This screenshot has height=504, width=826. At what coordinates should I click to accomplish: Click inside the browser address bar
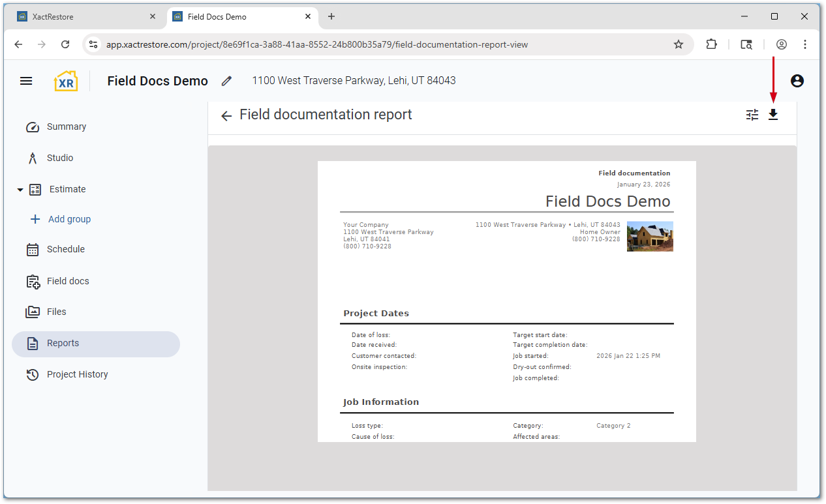pos(391,44)
